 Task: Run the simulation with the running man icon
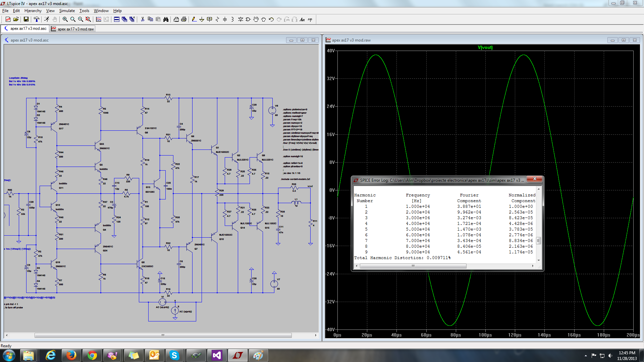47,19
